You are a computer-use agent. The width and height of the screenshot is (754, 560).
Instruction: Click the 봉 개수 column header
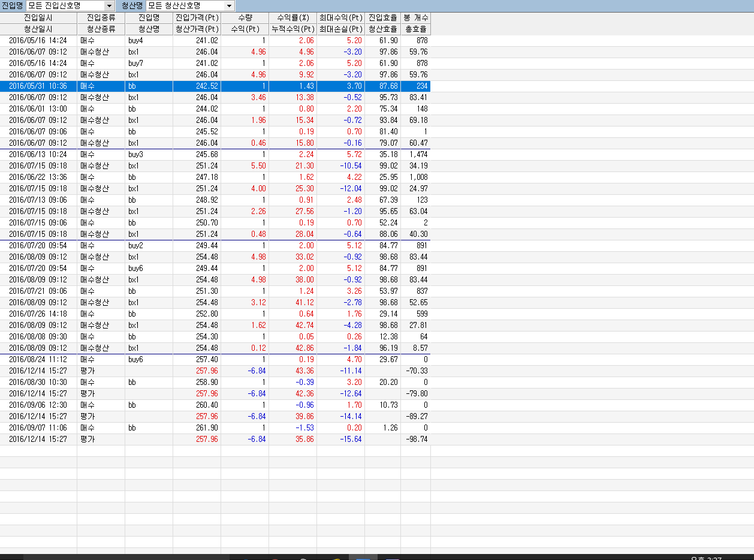coord(415,18)
